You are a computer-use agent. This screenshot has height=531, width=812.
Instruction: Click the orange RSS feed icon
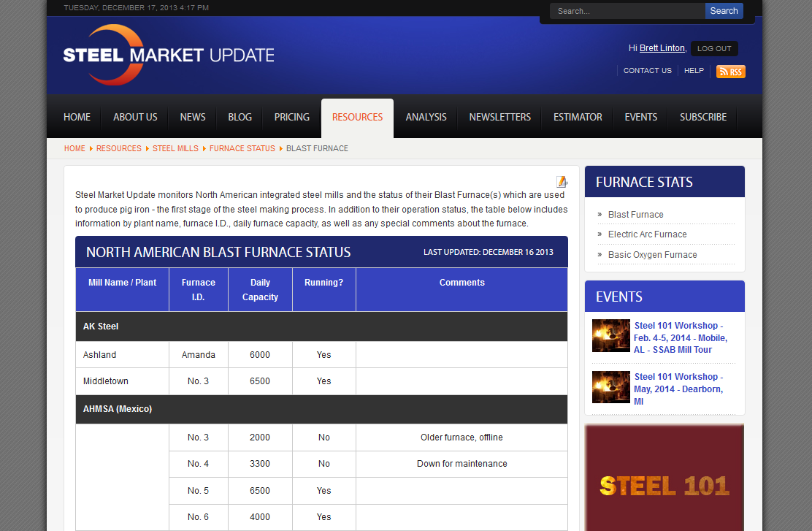730,72
